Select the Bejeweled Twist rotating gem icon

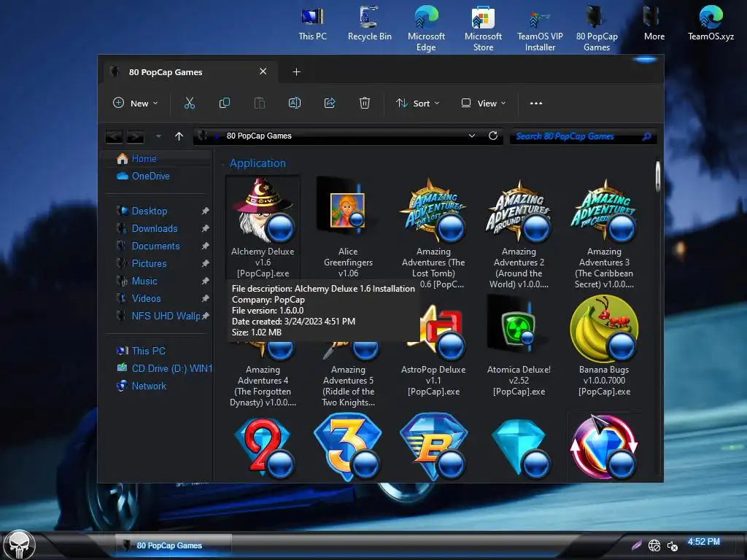coord(604,447)
